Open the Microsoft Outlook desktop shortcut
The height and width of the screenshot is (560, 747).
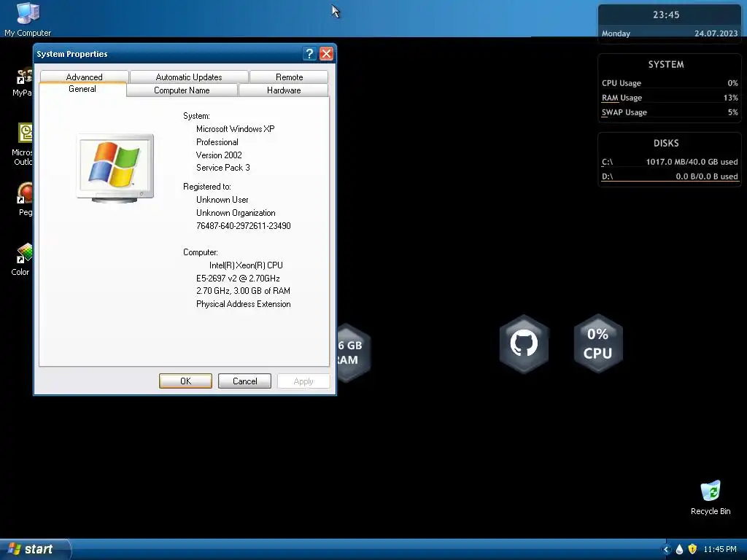click(x=23, y=144)
